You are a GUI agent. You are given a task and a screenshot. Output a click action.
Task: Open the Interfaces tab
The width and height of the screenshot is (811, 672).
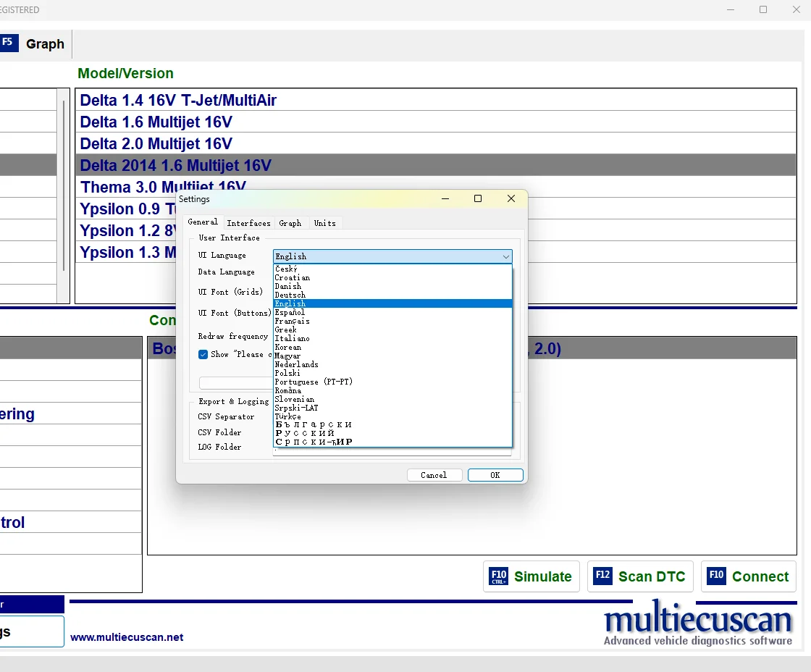[x=249, y=224]
